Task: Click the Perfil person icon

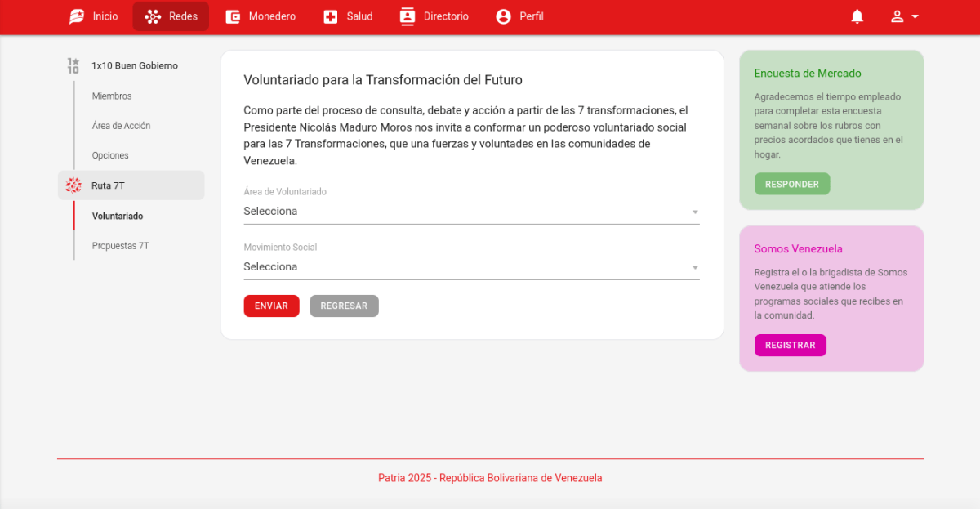Action: [504, 16]
